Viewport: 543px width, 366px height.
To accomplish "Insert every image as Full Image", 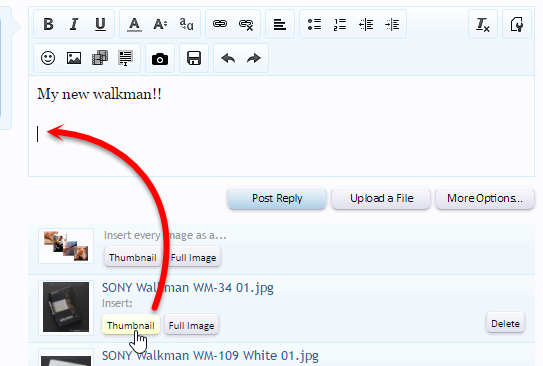I will (x=193, y=257).
